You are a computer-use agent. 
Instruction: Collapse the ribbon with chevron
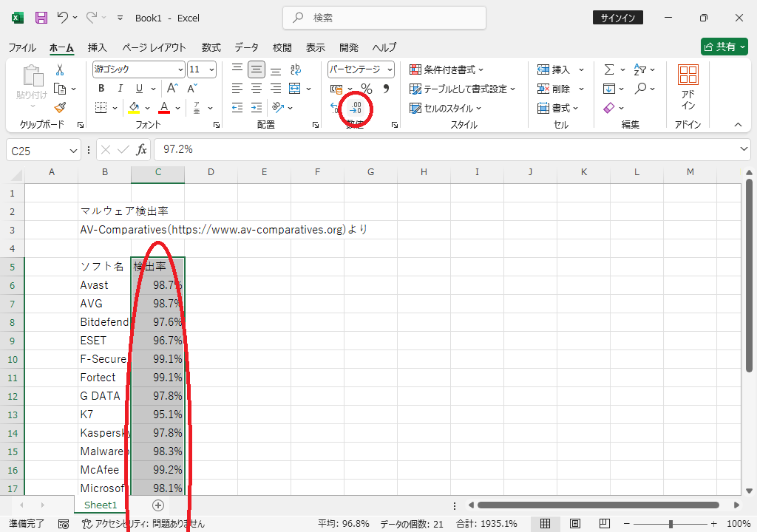739,125
